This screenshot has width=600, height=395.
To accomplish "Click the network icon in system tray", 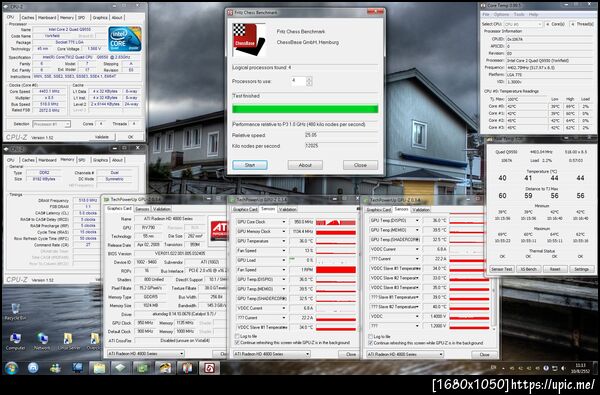I will pos(555,368).
